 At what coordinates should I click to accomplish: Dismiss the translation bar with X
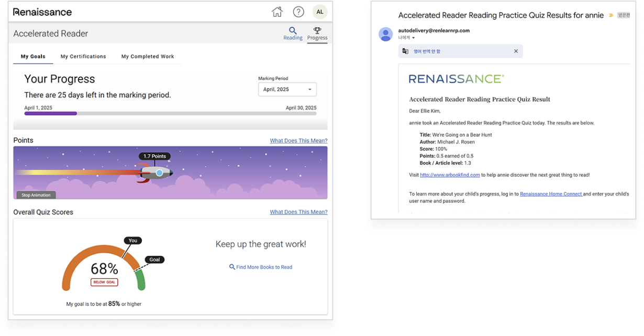click(x=516, y=51)
